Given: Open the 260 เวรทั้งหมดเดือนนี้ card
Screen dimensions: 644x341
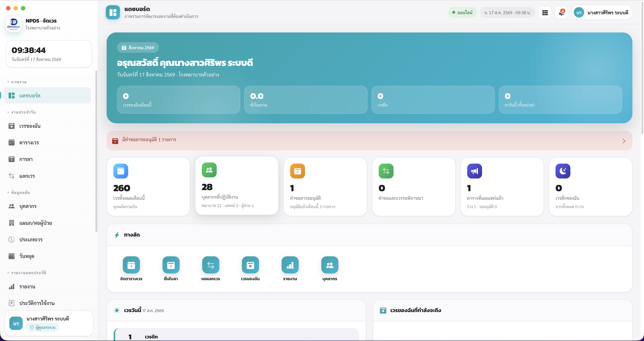Looking at the screenshot, I should click(x=149, y=187).
